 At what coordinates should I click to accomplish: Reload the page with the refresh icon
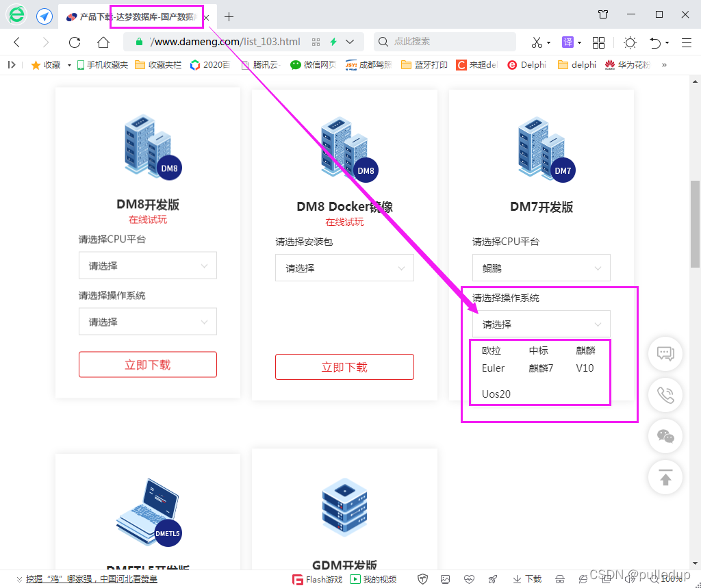click(x=75, y=42)
